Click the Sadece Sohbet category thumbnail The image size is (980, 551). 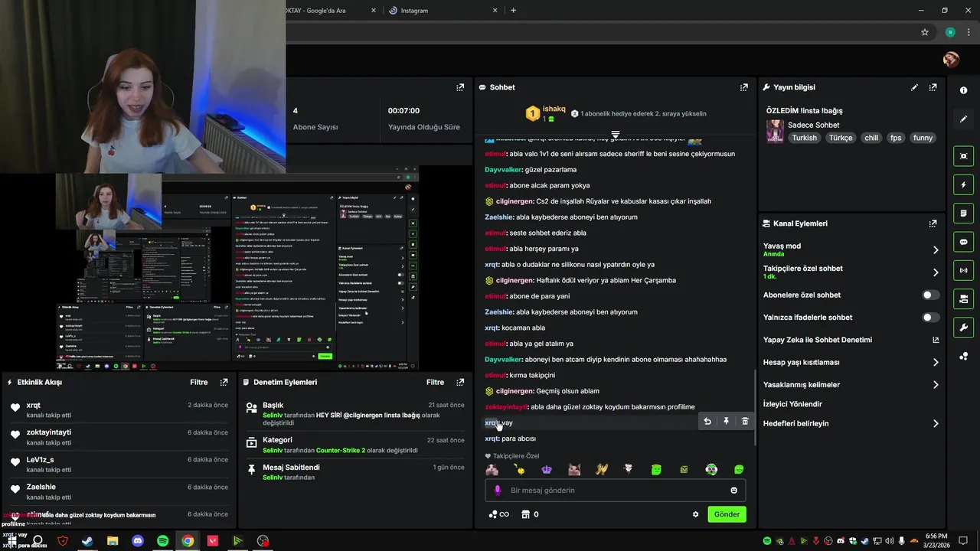pyautogui.click(x=776, y=131)
